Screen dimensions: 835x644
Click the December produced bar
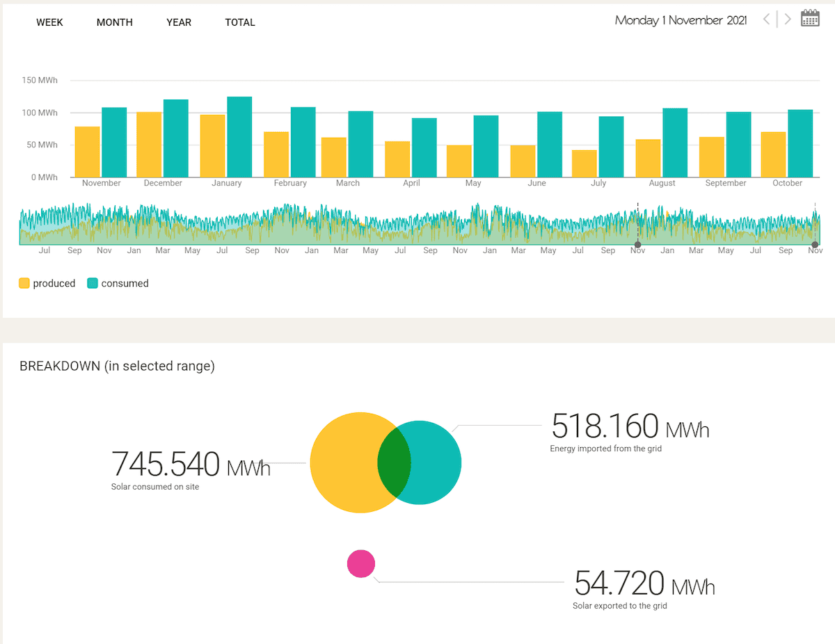(x=149, y=145)
